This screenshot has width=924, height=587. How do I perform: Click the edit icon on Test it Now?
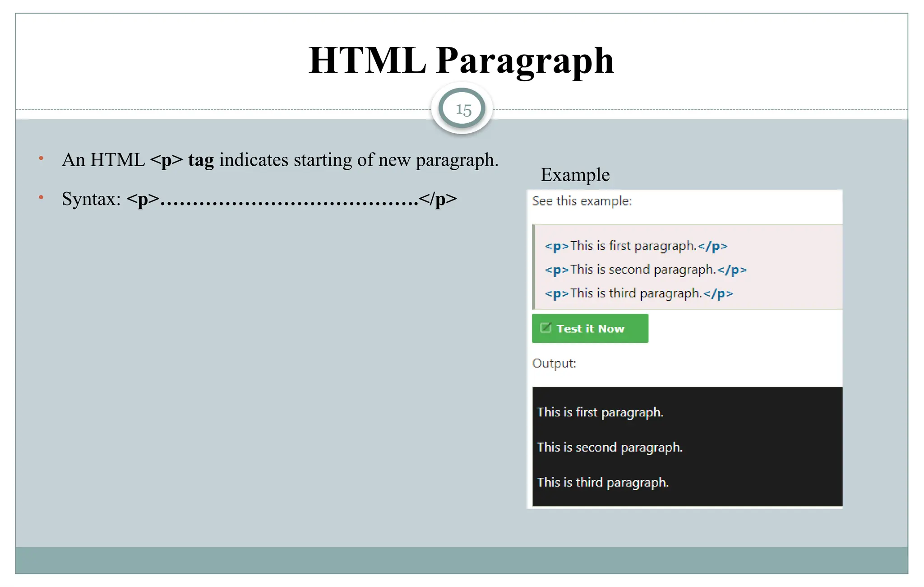[x=545, y=328]
